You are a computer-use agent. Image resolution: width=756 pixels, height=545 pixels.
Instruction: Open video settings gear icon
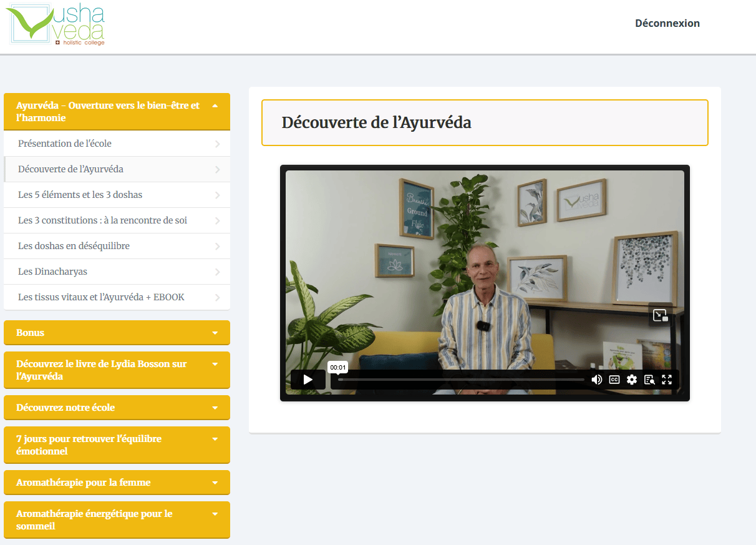point(632,380)
